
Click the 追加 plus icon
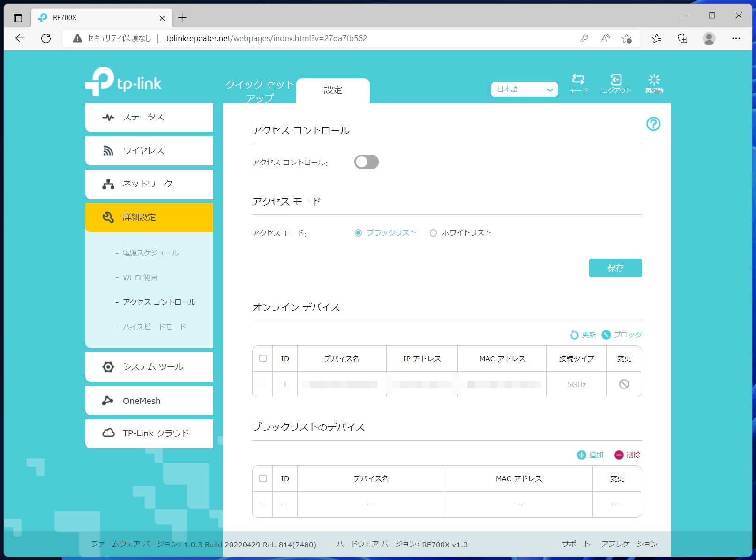[x=581, y=455]
